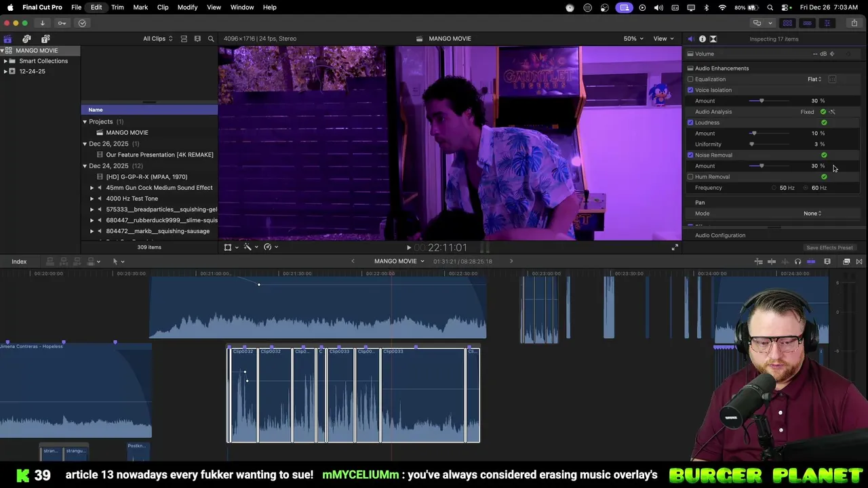Open the Info inspector icon

(702, 39)
